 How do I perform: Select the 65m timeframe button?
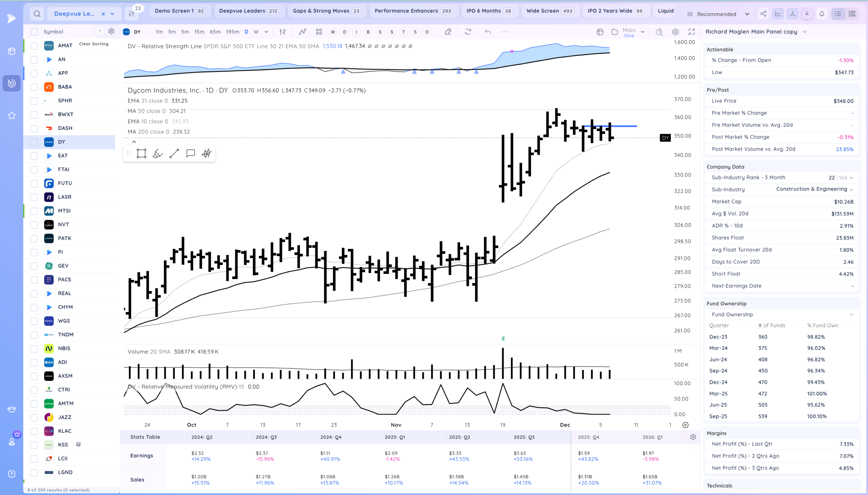pyautogui.click(x=215, y=32)
